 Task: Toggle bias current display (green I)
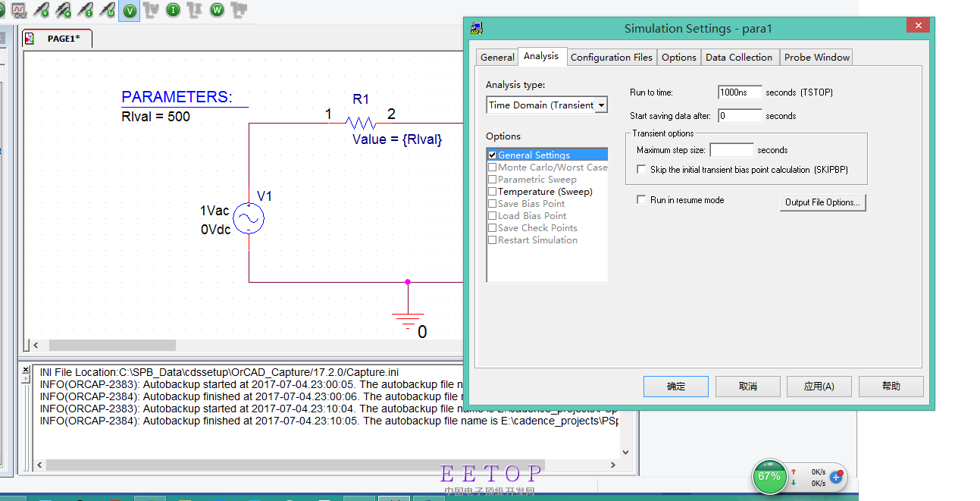[174, 11]
